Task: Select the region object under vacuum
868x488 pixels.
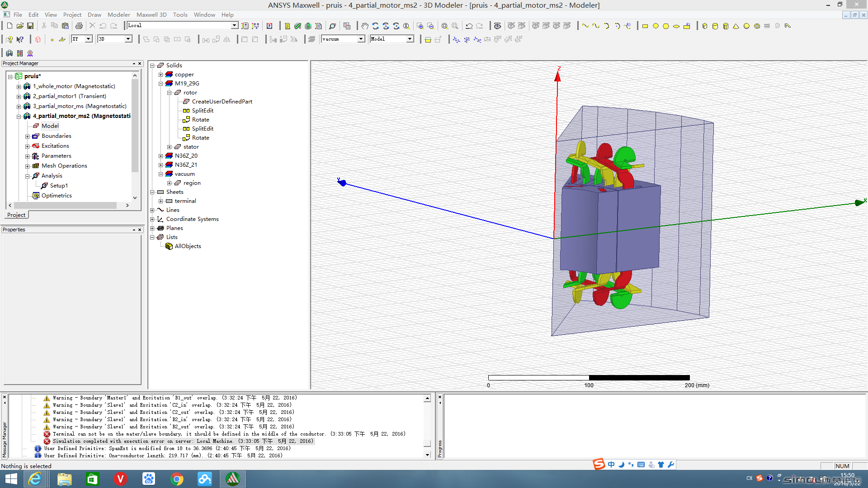Action: (x=192, y=183)
